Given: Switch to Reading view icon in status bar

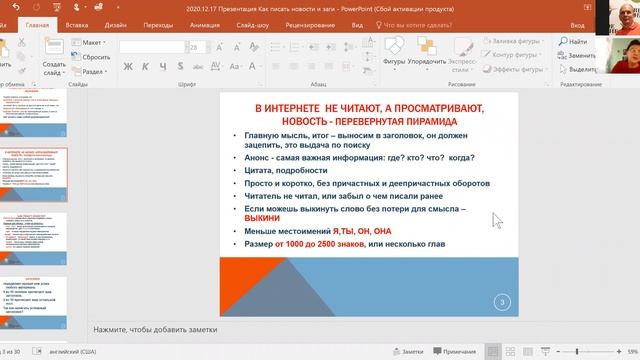Looking at the screenshot, I should (528, 351).
